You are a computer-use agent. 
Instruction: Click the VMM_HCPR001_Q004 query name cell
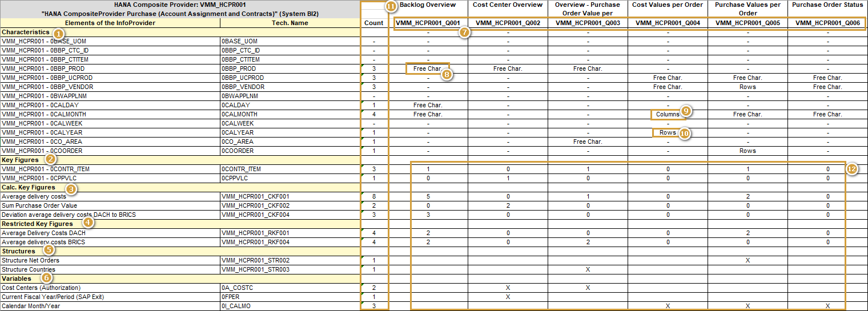tap(668, 23)
